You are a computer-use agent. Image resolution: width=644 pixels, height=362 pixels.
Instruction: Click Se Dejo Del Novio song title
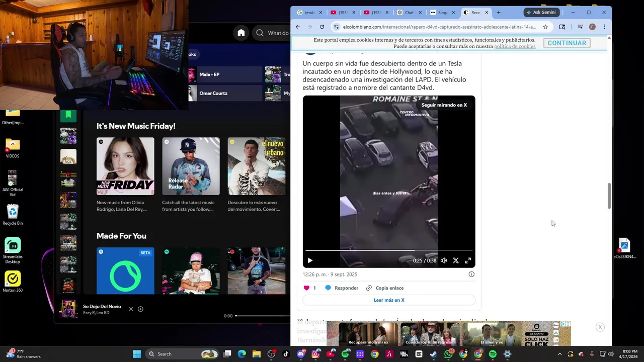102,306
